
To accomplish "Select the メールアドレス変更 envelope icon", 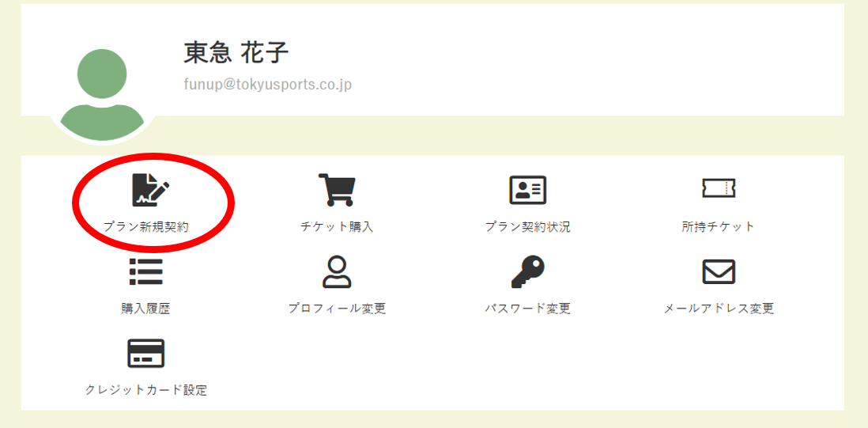I will click(x=719, y=272).
